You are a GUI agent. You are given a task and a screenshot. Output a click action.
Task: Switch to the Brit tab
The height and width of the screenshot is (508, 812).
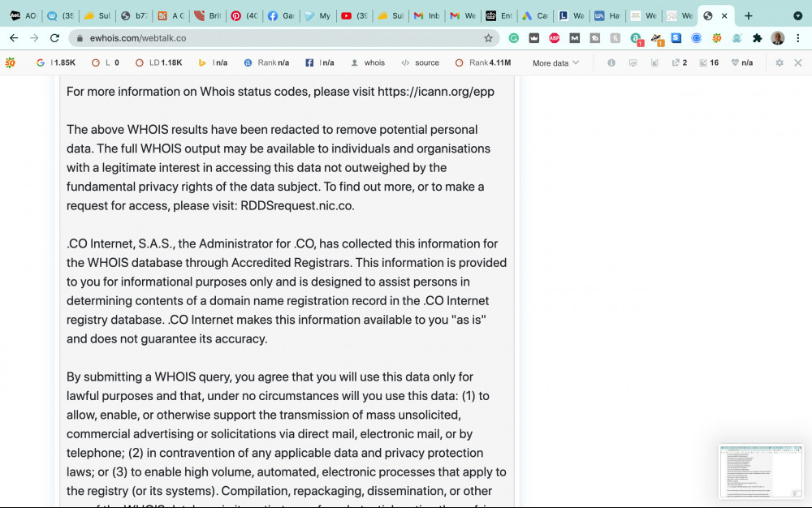pos(208,16)
